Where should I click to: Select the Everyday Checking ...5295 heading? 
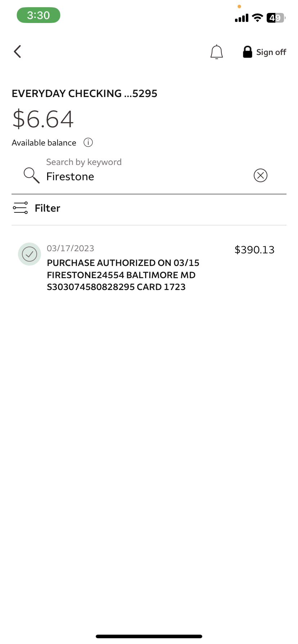pyautogui.click(x=85, y=94)
